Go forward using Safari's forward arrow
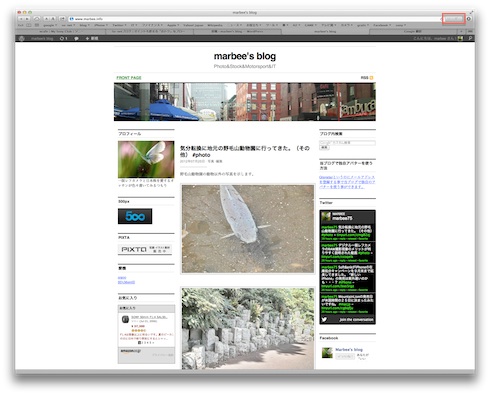The width and height of the screenshot is (490, 395). point(27,19)
